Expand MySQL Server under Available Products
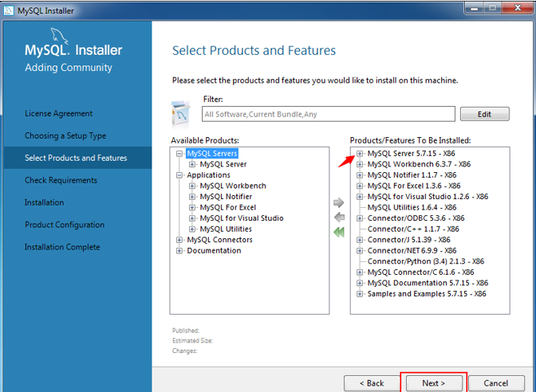The image size is (536, 392). [x=192, y=164]
